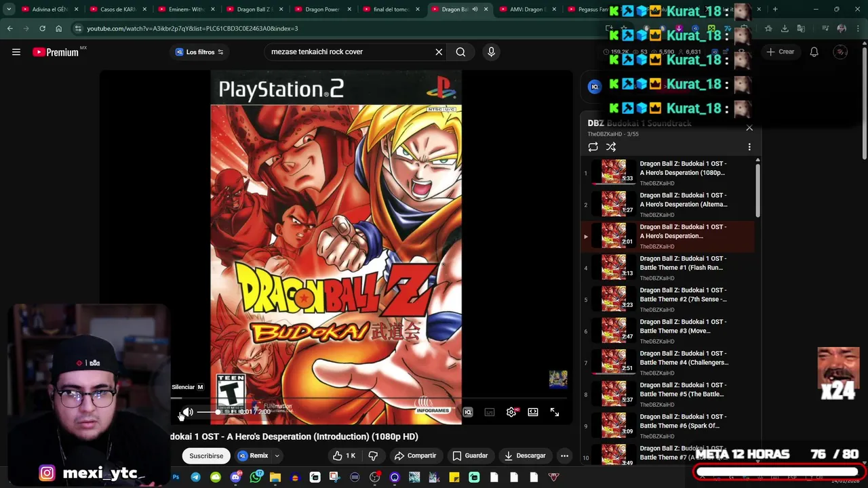868x488 pixels.
Task: Open the channel card thumbnail in player
Action: 558,379
